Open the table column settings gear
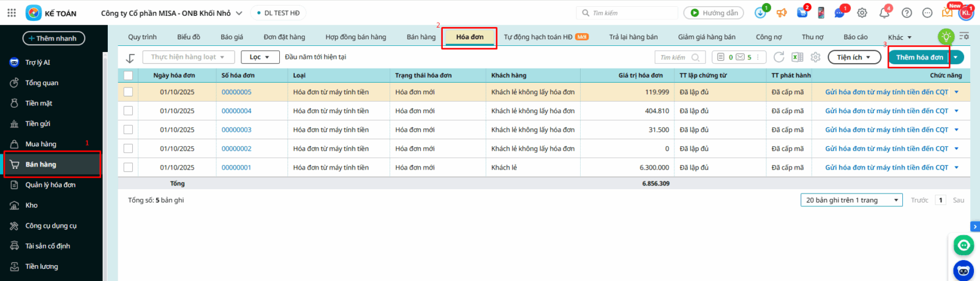The height and width of the screenshot is (281, 980). (x=815, y=57)
